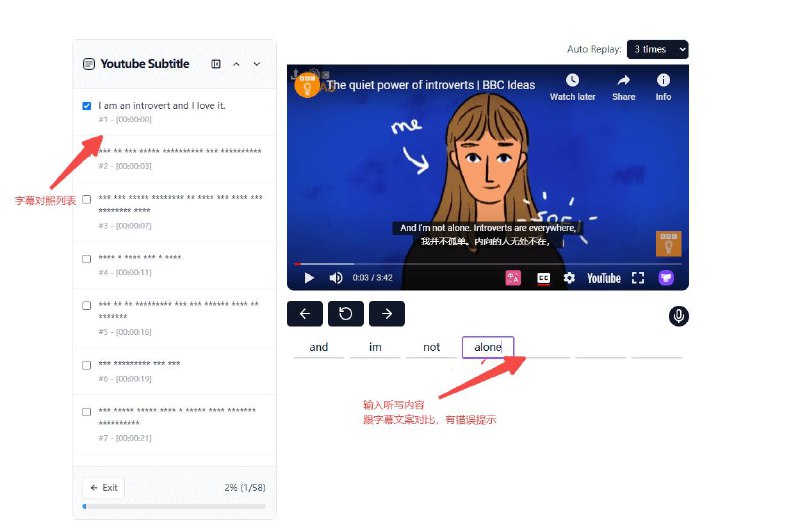Click the 'im' word input field

pos(375,347)
